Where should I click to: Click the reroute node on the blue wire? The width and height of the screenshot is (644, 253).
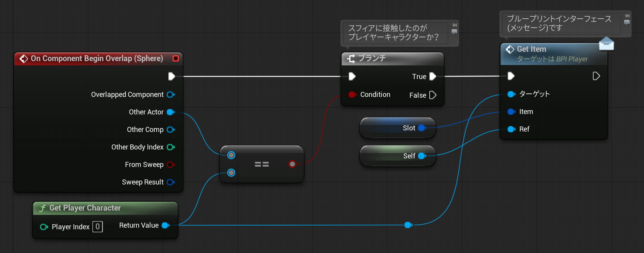click(x=408, y=225)
